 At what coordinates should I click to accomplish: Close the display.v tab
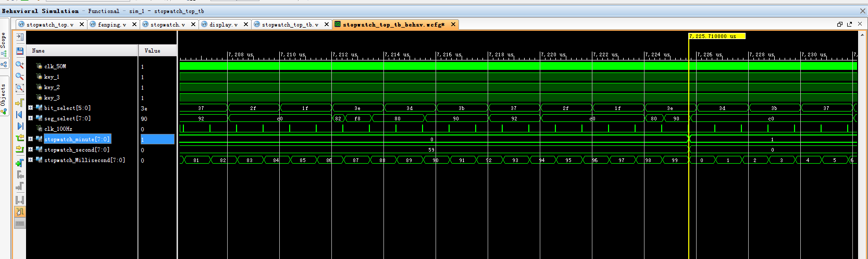coord(246,24)
